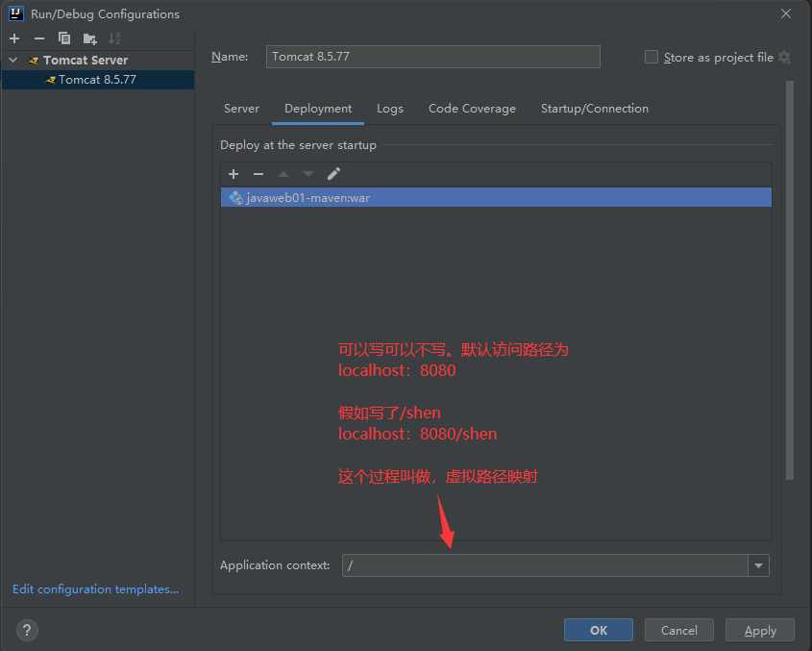Apply the configuration changes
The width and height of the screenshot is (812, 651).
pos(760,630)
